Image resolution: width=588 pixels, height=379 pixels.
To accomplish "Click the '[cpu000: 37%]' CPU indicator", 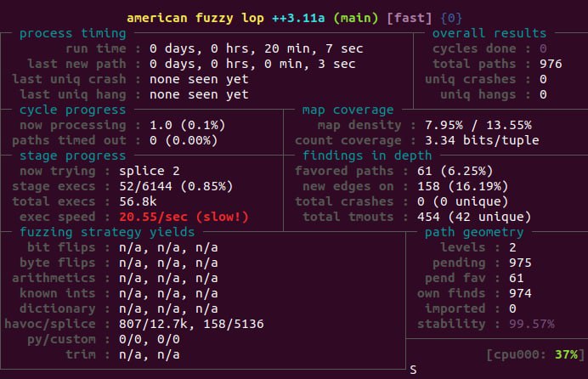I will 535,355.
